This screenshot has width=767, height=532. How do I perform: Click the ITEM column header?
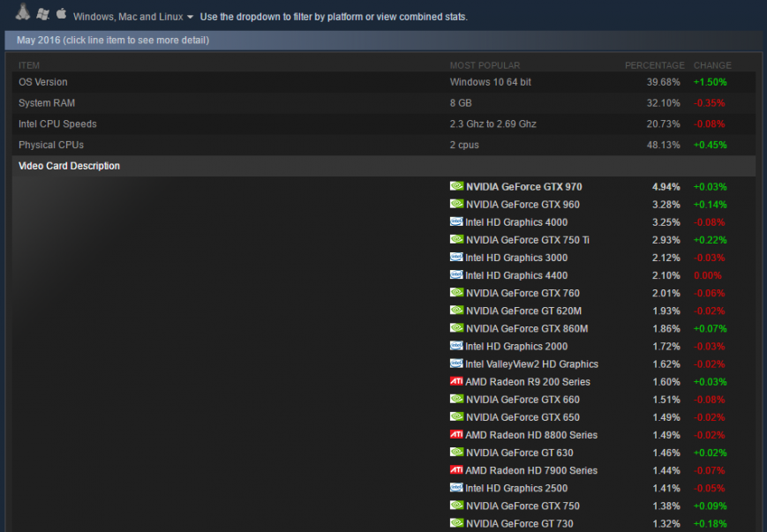pyautogui.click(x=29, y=65)
